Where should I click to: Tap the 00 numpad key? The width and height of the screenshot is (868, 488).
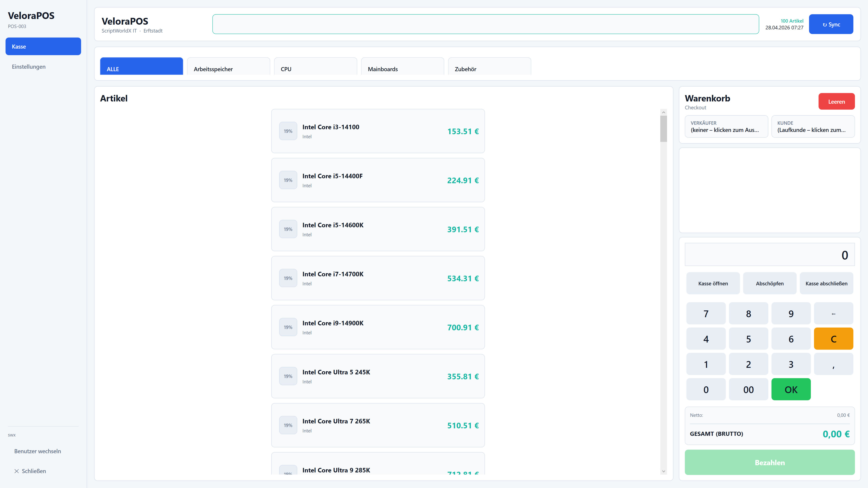click(748, 389)
